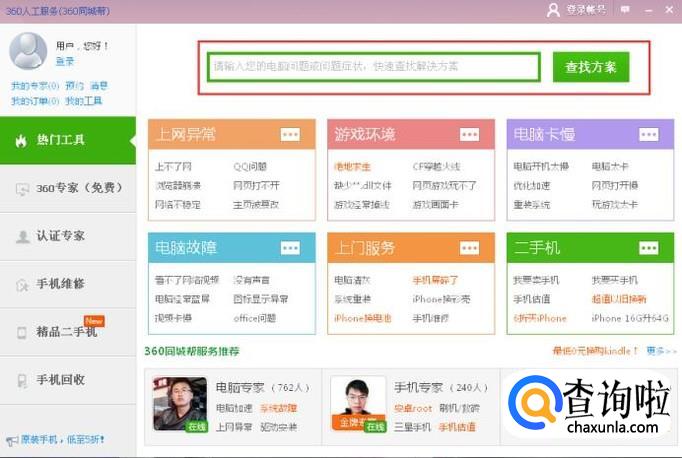Click 更多>> link beside the kindle promotion
Image resolution: width=682 pixels, height=458 pixels.
pyautogui.click(x=662, y=351)
